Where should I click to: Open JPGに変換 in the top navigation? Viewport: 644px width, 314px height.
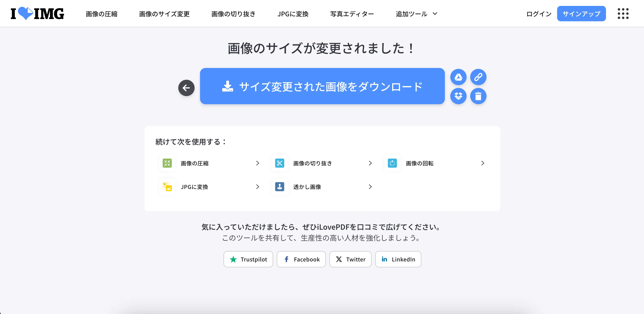click(x=293, y=14)
